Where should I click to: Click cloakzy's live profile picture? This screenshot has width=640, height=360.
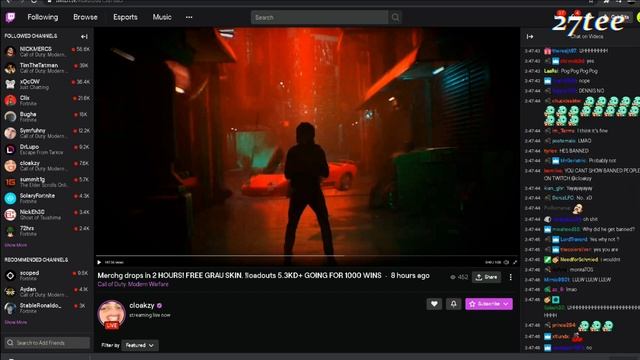pos(111,314)
